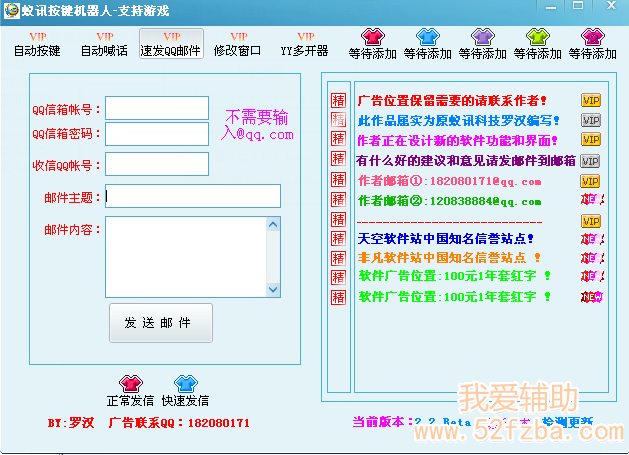Click the blue shirt 等待添加 icon at top
Screen dimensions: 629x455
[428, 37]
